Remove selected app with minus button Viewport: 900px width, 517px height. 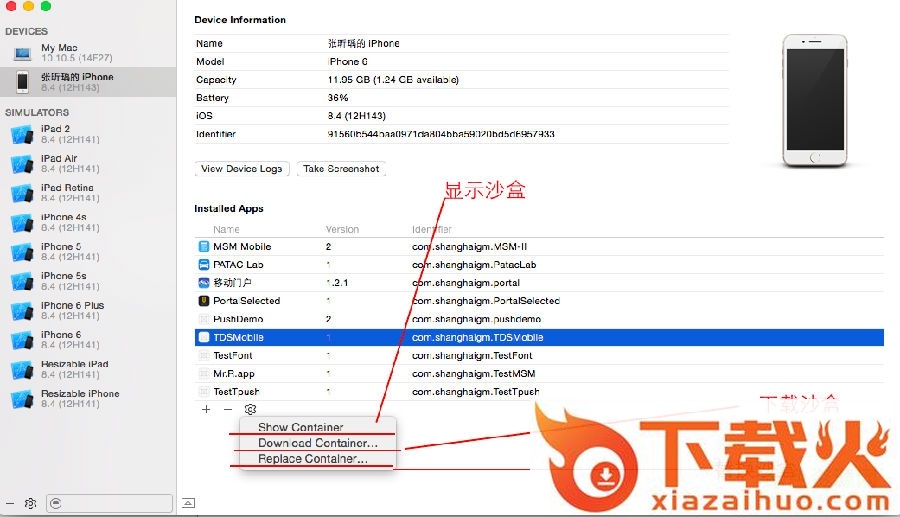(228, 409)
